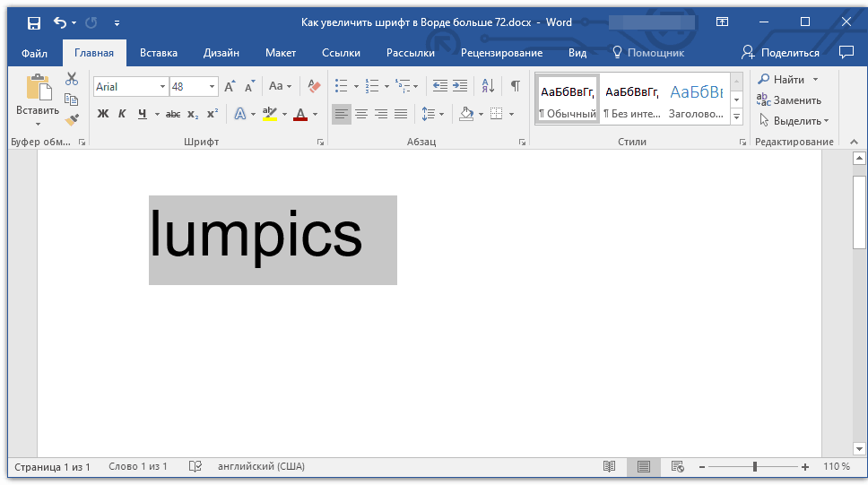Click the Save icon in the title bar
The image size is (868, 485).
point(33,22)
